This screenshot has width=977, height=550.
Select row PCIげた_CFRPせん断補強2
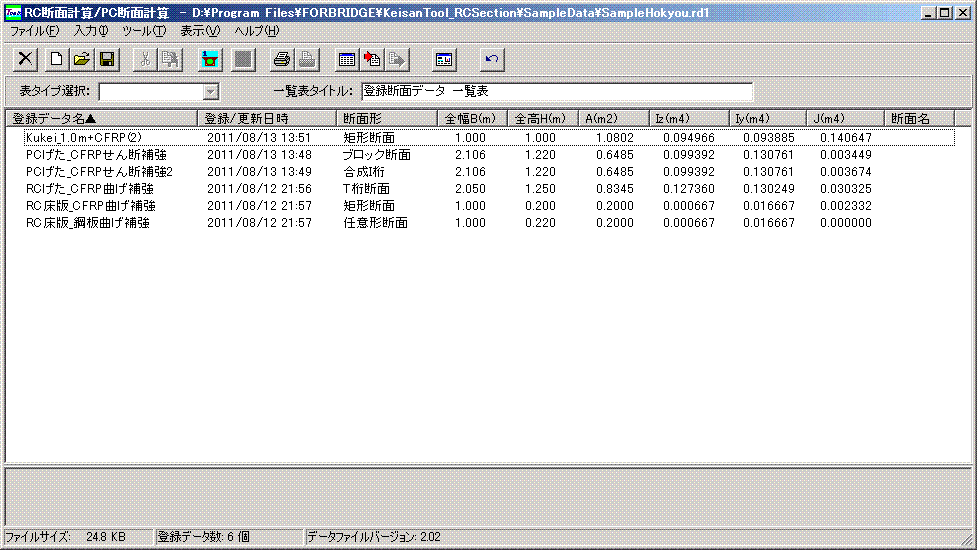tap(489, 171)
